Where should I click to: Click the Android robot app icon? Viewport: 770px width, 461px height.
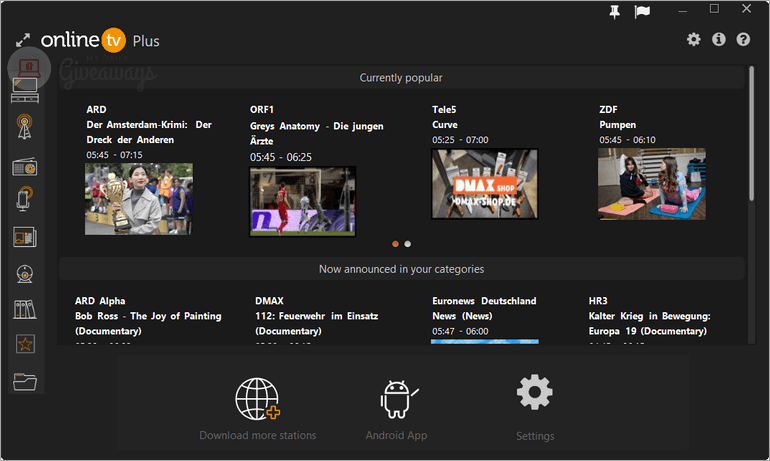click(398, 399)
